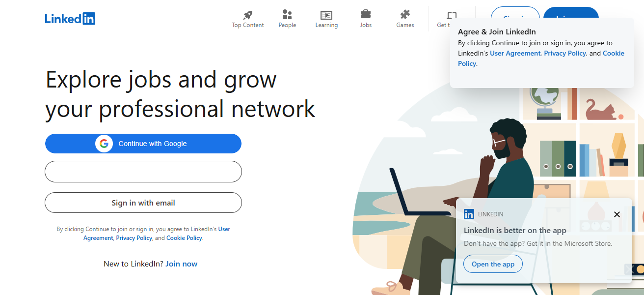Open Cookie Policy link under Sign in with email
The image size is (644, 295).
[184, 238]
